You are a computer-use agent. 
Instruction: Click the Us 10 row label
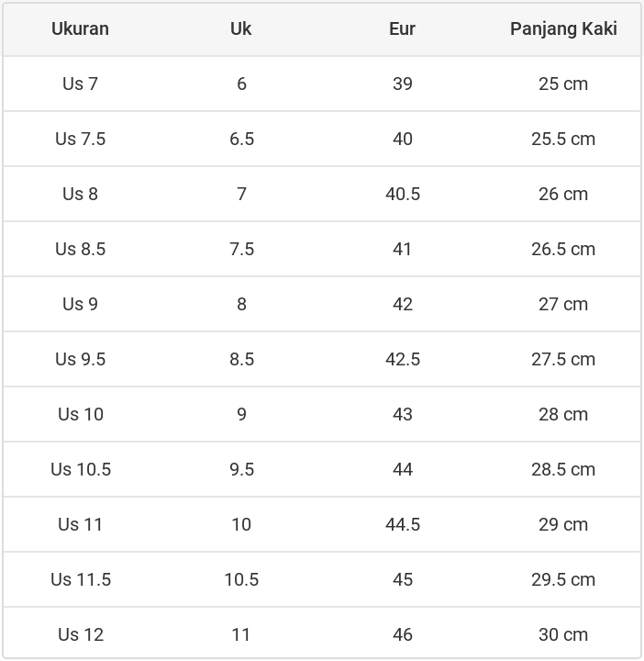pos(80,414)
